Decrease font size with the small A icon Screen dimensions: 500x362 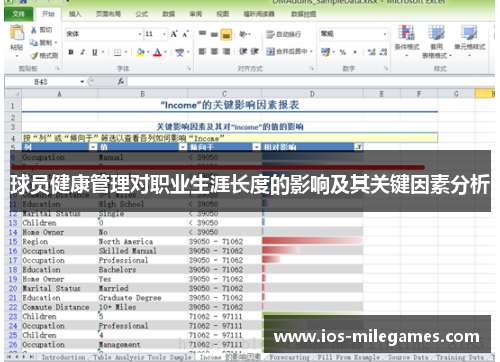pyautogui.click(x=185, y=34)
